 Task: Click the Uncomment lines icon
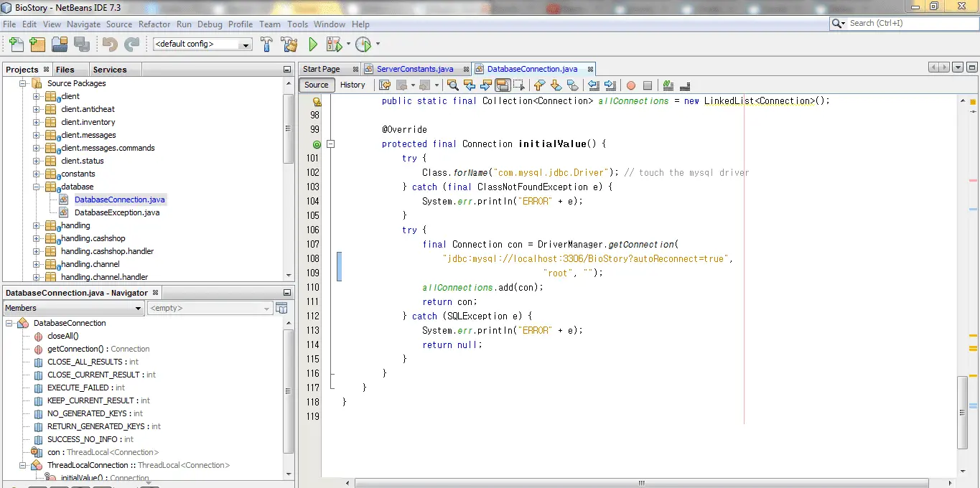(x=684, y=85)
